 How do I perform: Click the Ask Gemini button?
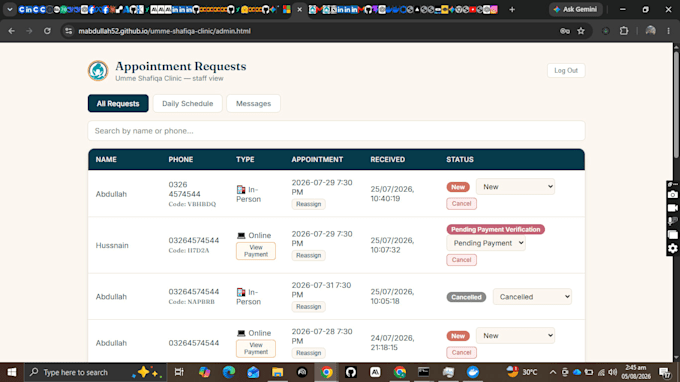click(576, 9)
